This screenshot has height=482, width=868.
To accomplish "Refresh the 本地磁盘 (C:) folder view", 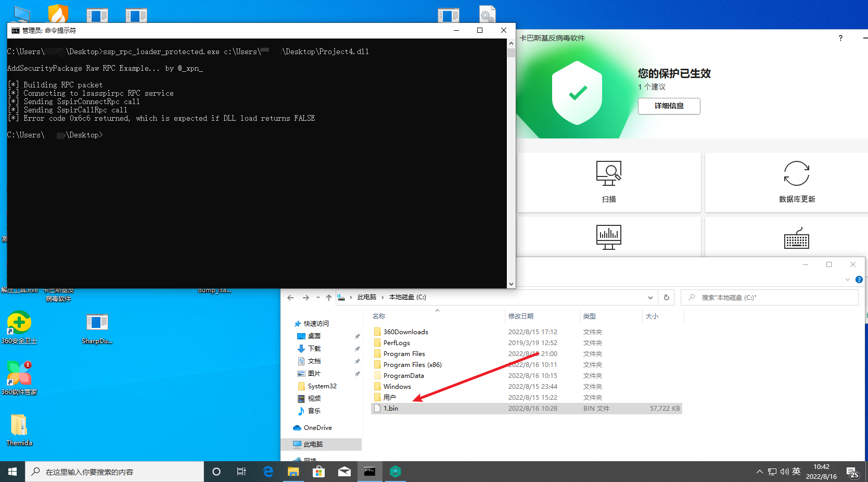I will [x=666, y=297].
